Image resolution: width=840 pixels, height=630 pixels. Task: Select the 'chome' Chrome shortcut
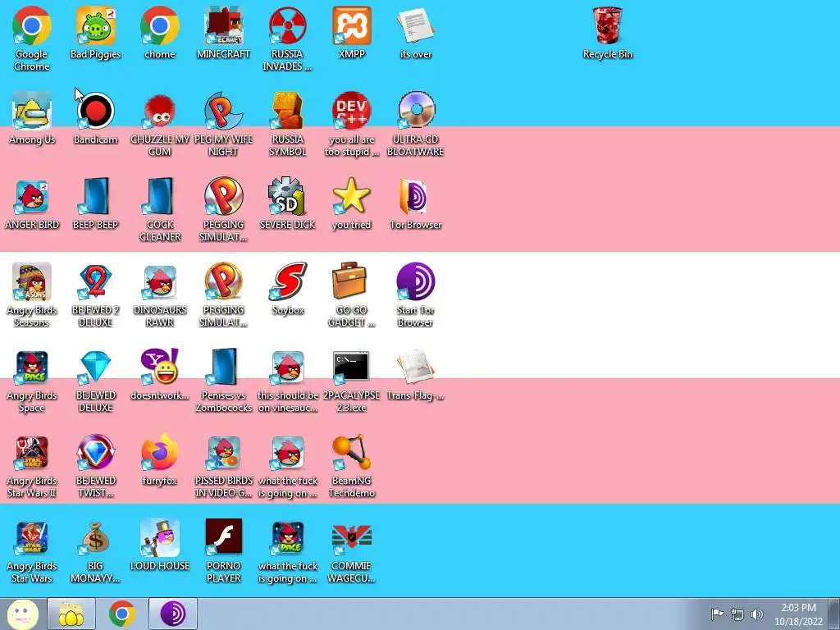(x=160, y=32)
